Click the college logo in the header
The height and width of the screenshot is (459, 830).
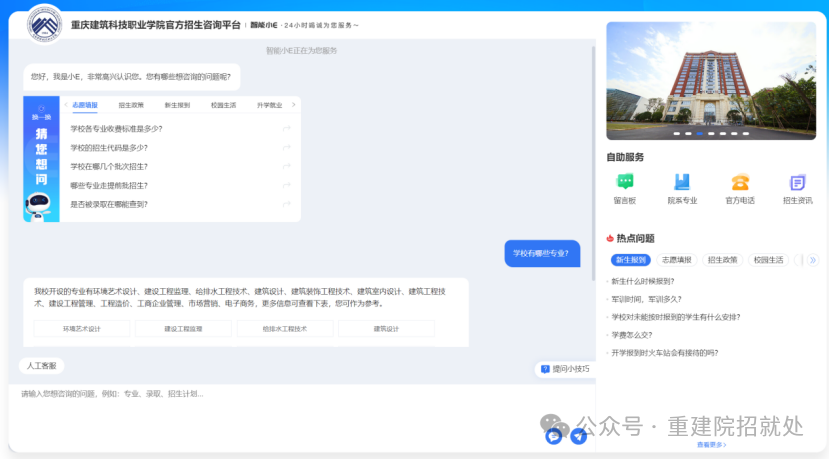43,22
